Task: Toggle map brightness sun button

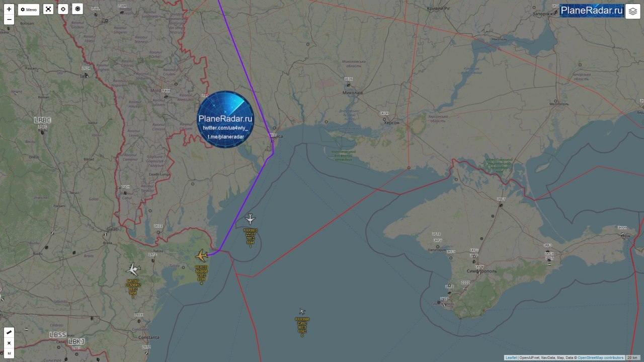Action: 77,9
